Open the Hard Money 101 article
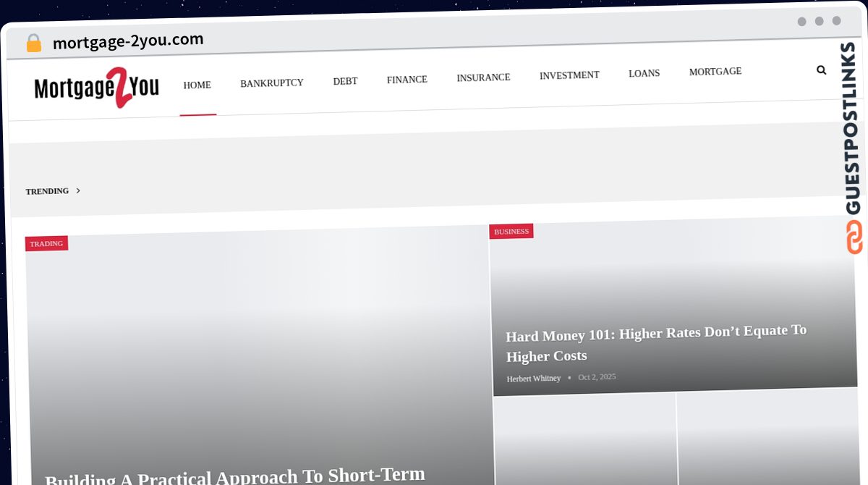Image resolution: width=868 pixels, height=485 pixels. point(656,343)
